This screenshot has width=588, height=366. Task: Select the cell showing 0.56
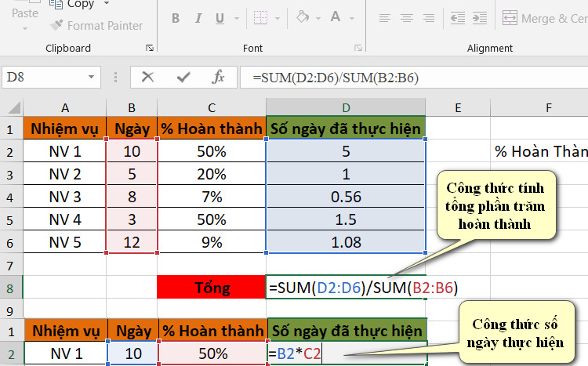[x=346, y=197]
